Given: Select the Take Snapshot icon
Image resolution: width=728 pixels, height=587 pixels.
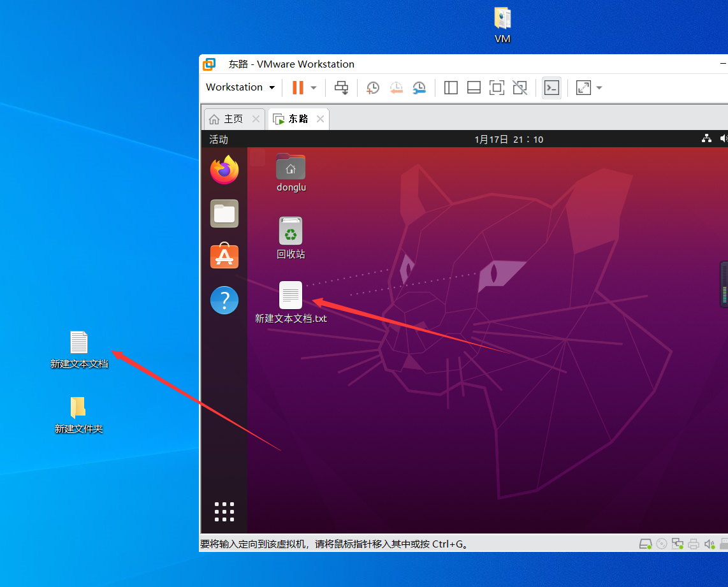Looking at the screenshot, I should (x=372, y=87).
